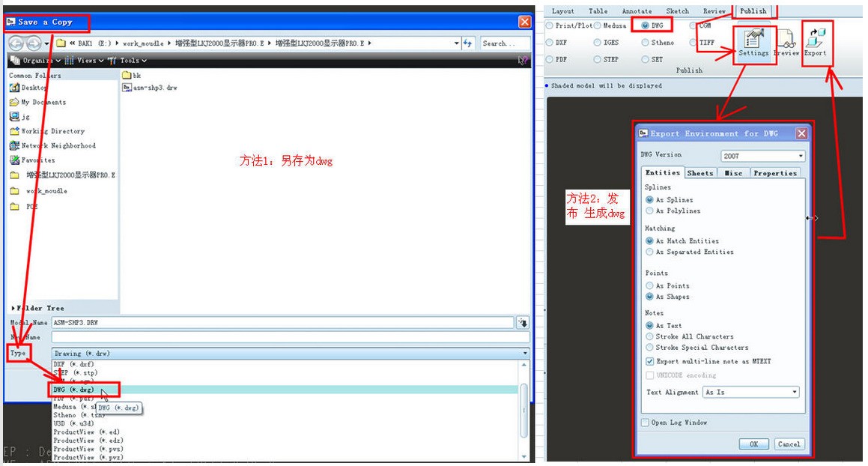
Task: Close the Save a Copy dialog
Action: coord(524,22)
